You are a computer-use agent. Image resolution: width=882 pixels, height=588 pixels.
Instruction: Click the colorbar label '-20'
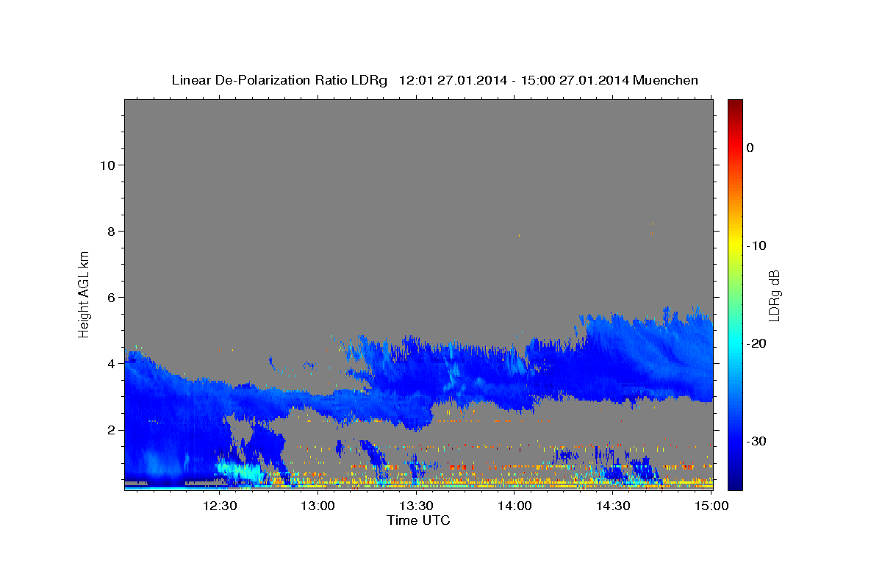click(x=756, y=343)
